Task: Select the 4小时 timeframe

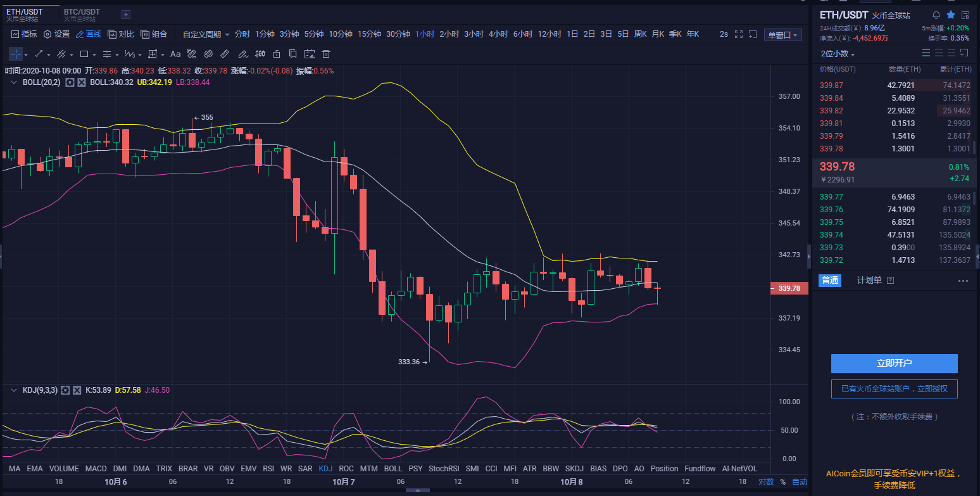Action: click(498, 34)
